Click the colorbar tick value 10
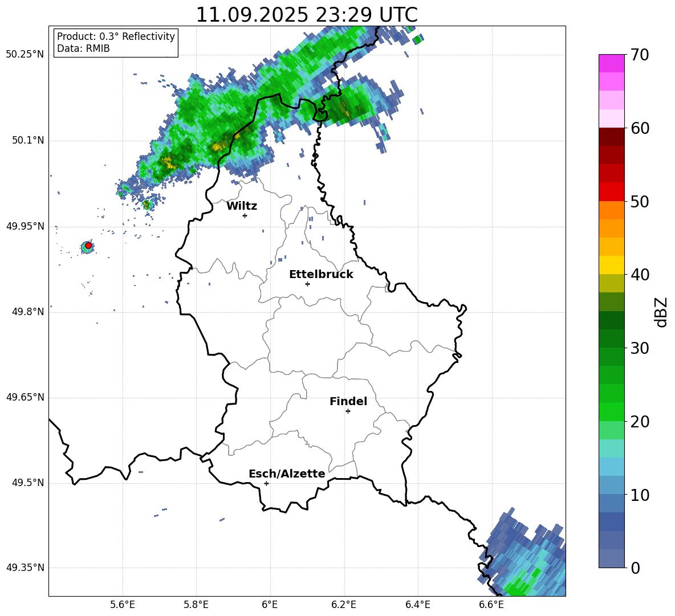Viewport: 675px width, 616px height. click(640, 495)
